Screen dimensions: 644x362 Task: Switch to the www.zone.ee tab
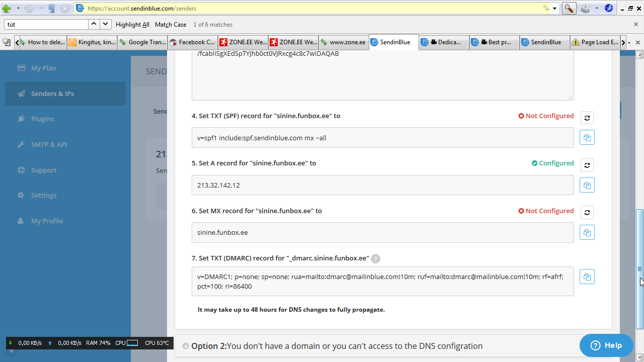tap(344, 42)
